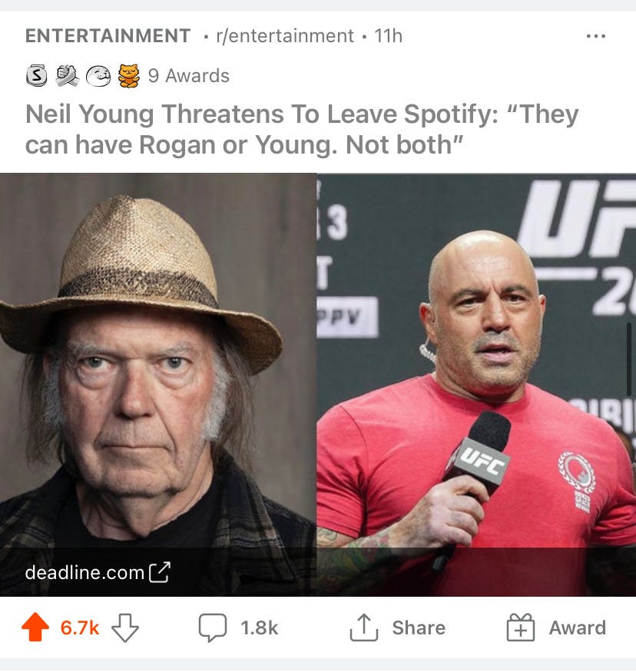Upvote the Neil Young Spotify post

pyautogui.click(x=35, y=627)
